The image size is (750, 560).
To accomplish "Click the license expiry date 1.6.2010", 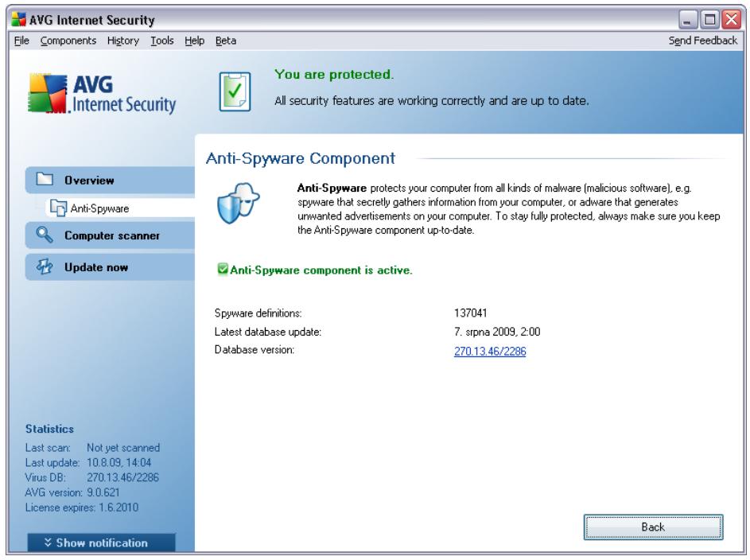I will [119, 507].
